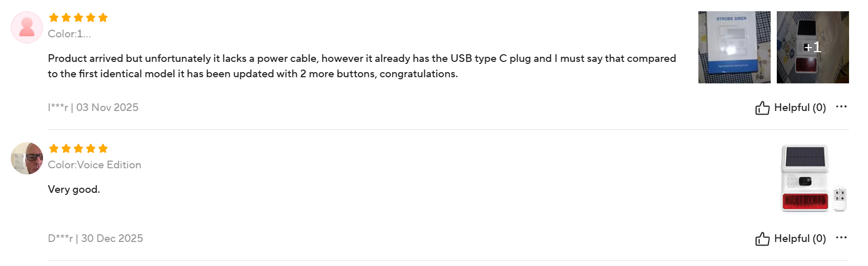This screenshot has height=266, width=868.
Task: Open the Strobe Siren box photo thumbnail
Action: coord(734,48)
